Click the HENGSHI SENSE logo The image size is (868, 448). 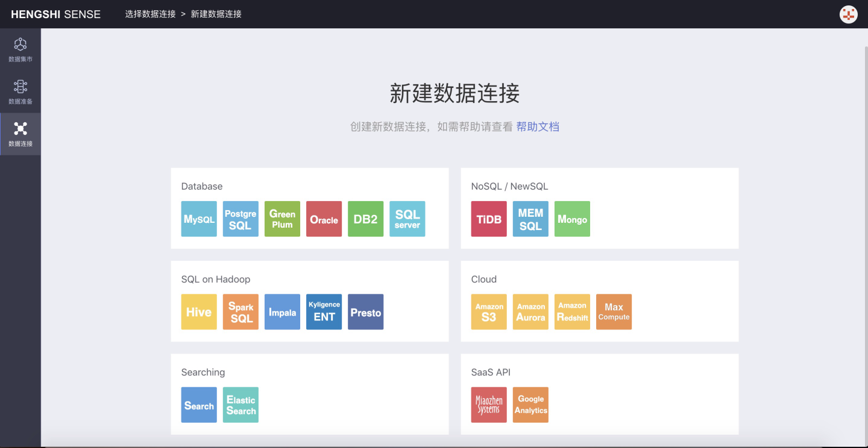tap(55, 14)
